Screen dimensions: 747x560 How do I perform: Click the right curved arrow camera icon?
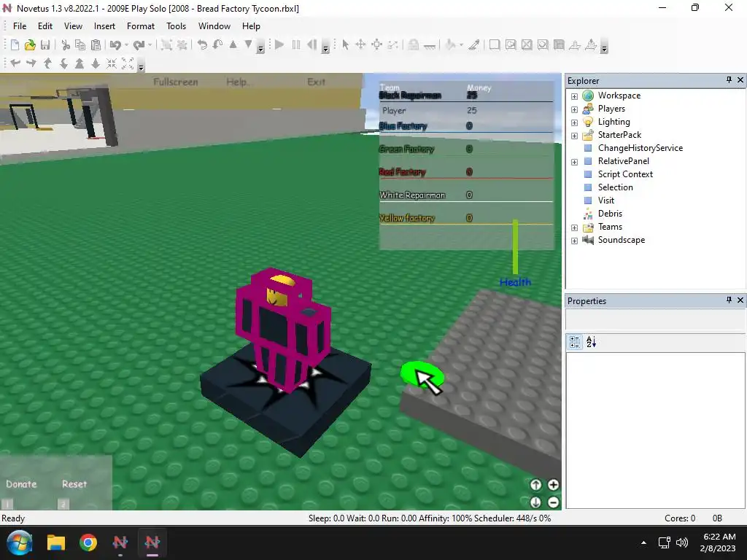(31, 63)
